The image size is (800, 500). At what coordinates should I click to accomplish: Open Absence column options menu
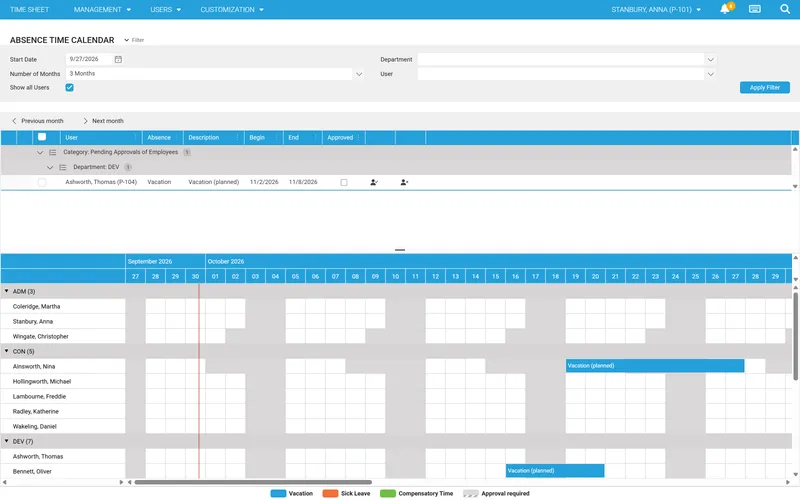[177, 137]
